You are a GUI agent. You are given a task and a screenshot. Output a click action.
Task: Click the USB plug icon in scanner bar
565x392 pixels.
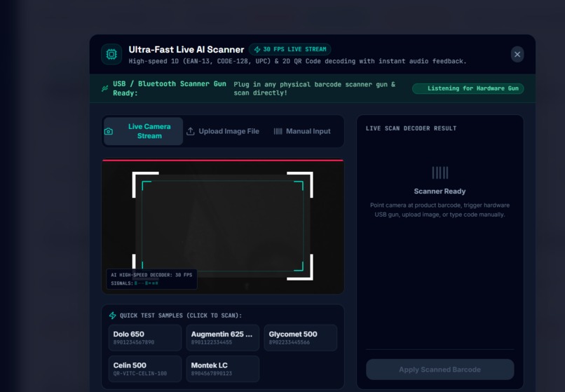(x=105, y=88)
